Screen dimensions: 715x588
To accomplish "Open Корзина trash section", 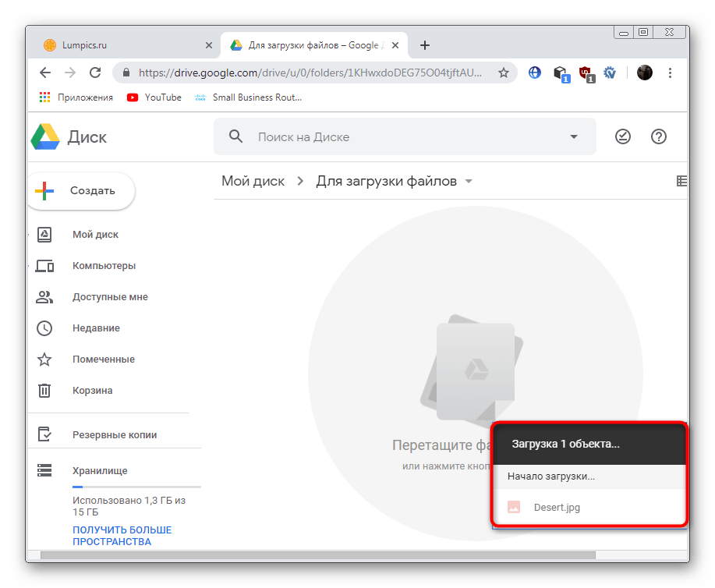I will (x=92, y=391).
